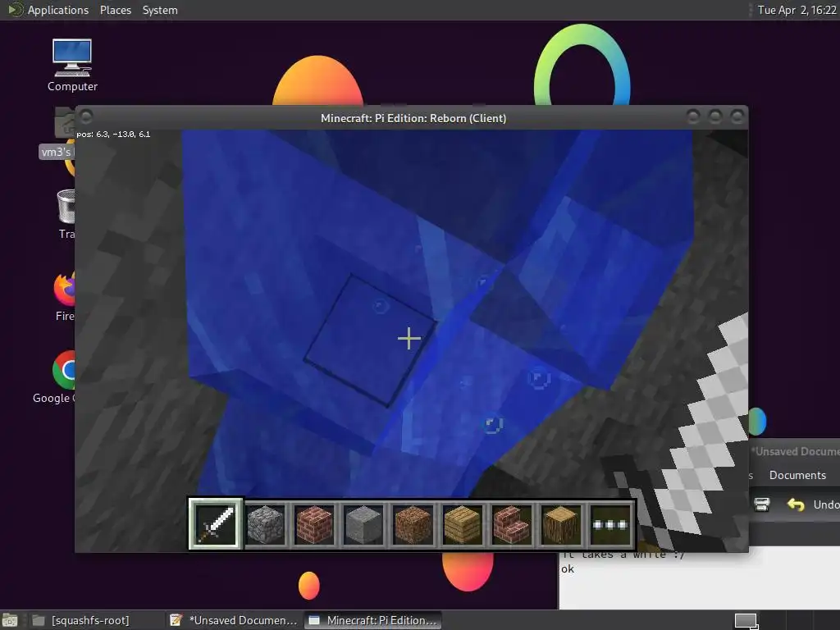The image size is (840, 630).
Task: Select the smooth stone block hotbar slot
Action: (363, 524)
